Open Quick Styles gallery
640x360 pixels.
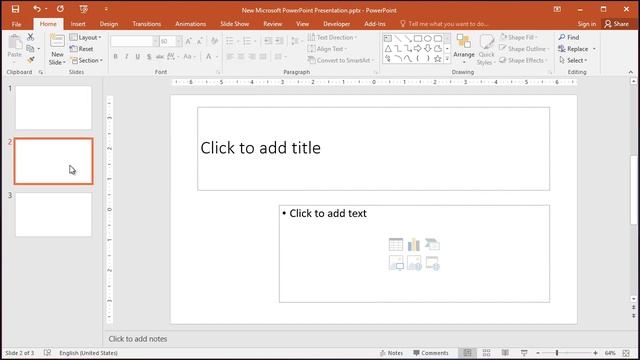pos(486,49)
